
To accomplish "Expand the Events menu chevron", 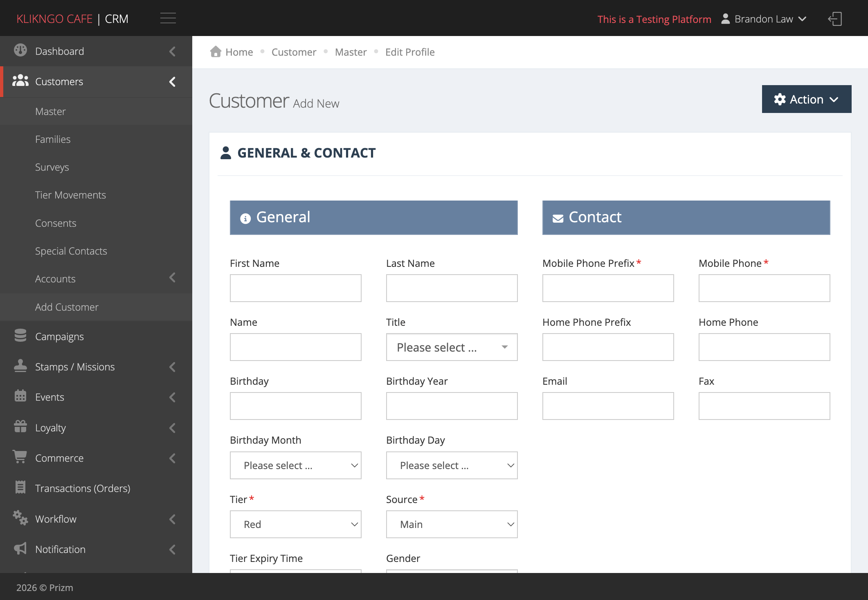I will [x=173, y=397].
